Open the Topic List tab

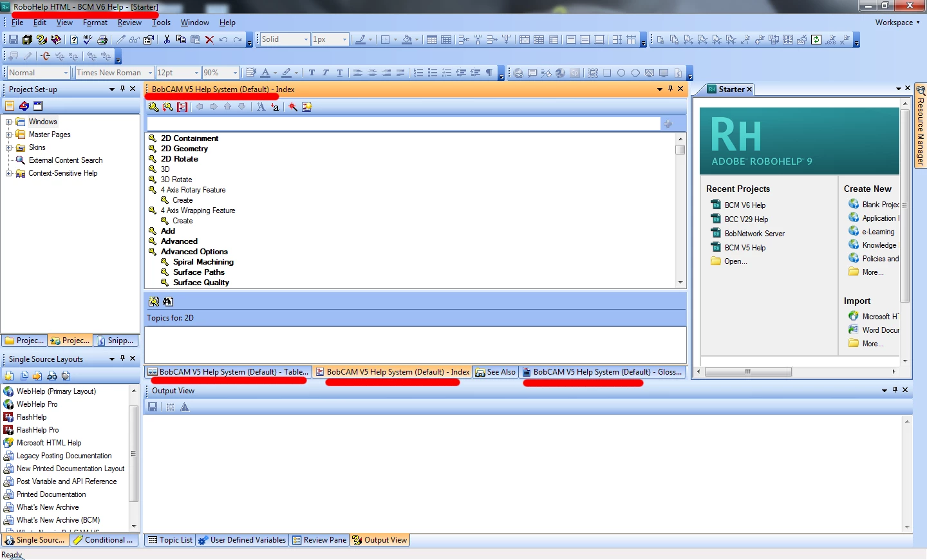(x=171, y=540)
